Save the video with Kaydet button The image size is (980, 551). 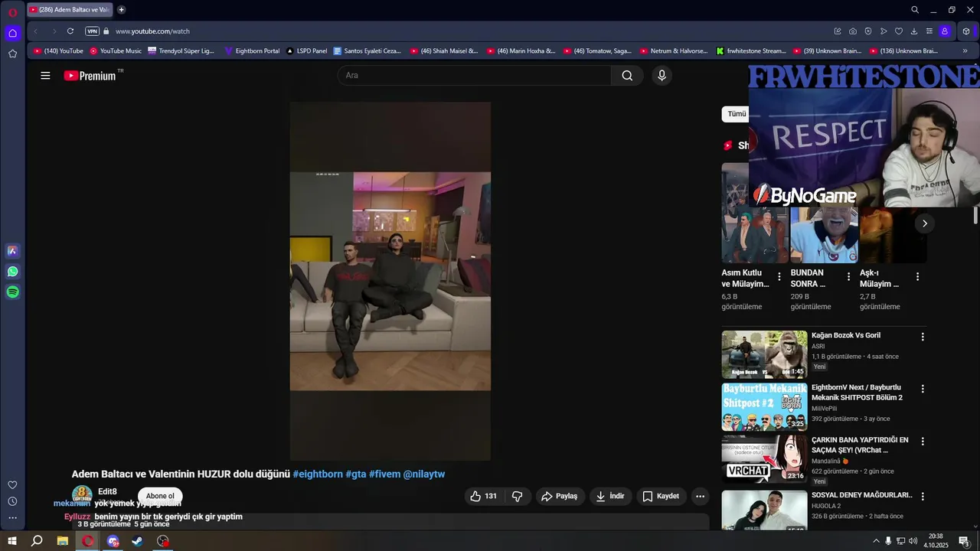tap(661, 496)
